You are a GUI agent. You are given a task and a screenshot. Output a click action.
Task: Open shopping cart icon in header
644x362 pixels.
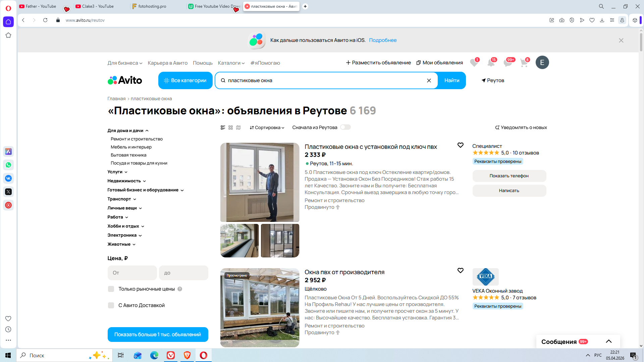click(524, 63)
